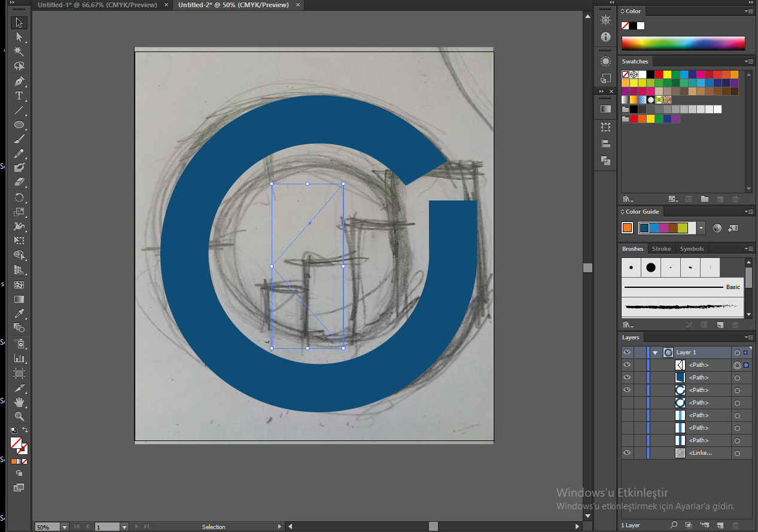The width and height of the screenshot is (758, 532).
Task: Click target circle of Linked File row
Action: click(x=737, y=453)
